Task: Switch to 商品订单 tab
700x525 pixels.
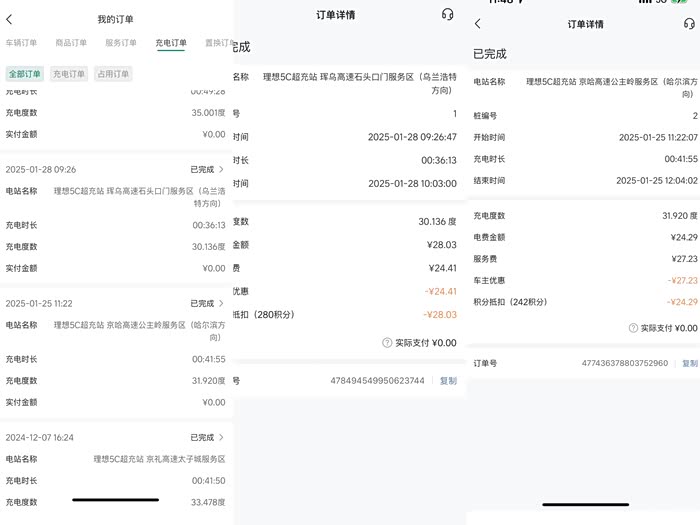Action: (71, 43)
